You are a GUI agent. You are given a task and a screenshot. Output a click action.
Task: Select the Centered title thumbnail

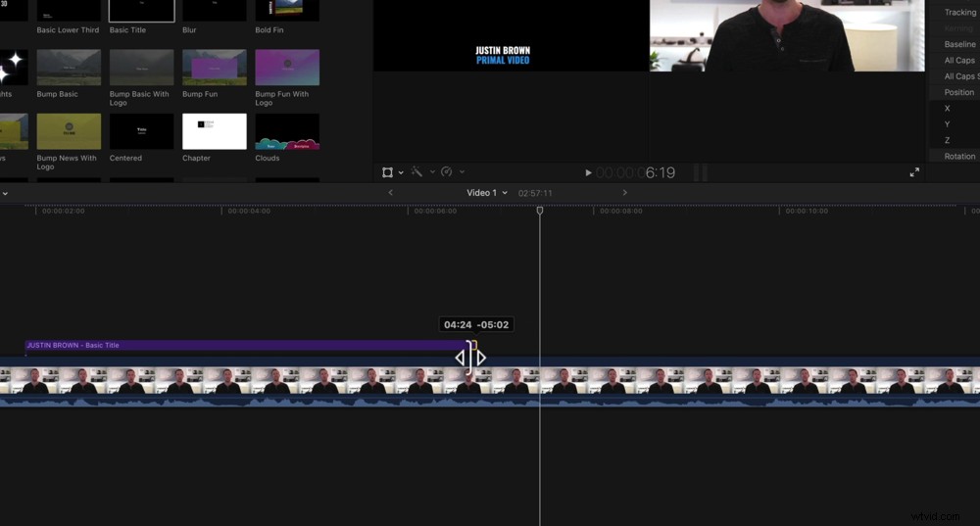[142, 131]
